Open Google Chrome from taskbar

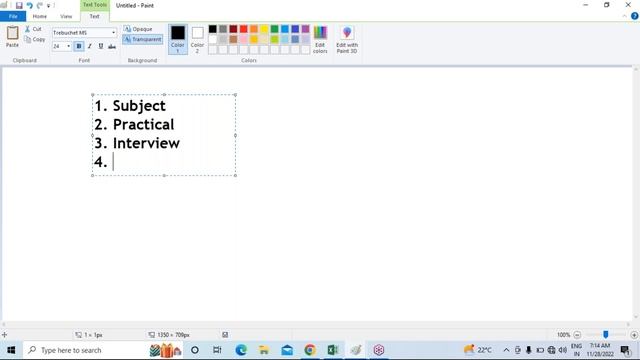310,350
